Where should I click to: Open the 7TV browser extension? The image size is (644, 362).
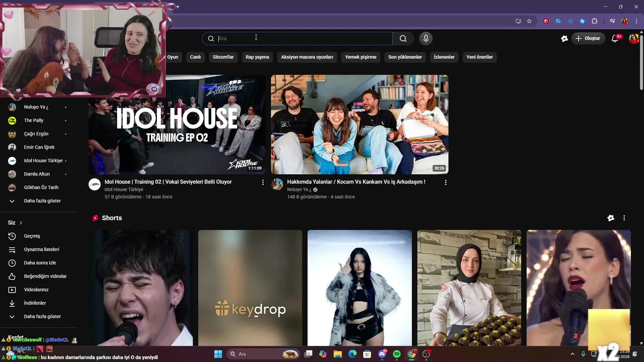click(x=558, y=21)
